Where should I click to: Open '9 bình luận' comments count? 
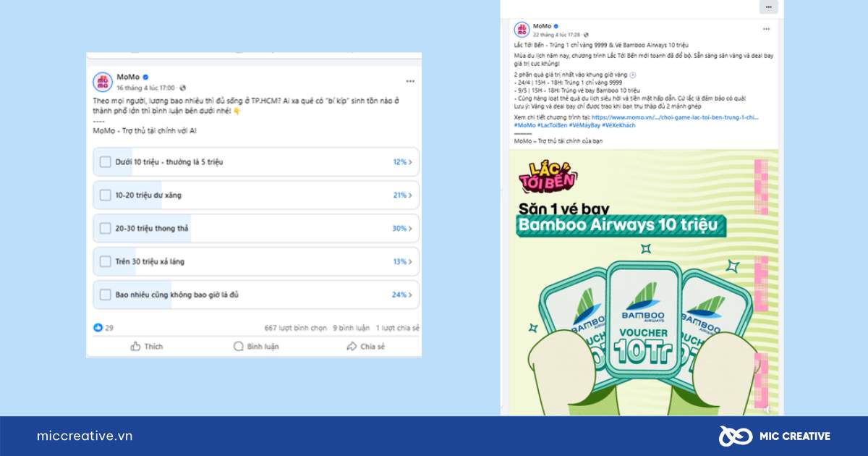[351, 328]
